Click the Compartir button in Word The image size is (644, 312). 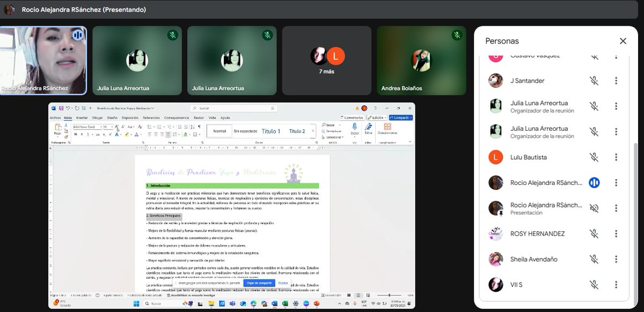[x=401, y=117]
